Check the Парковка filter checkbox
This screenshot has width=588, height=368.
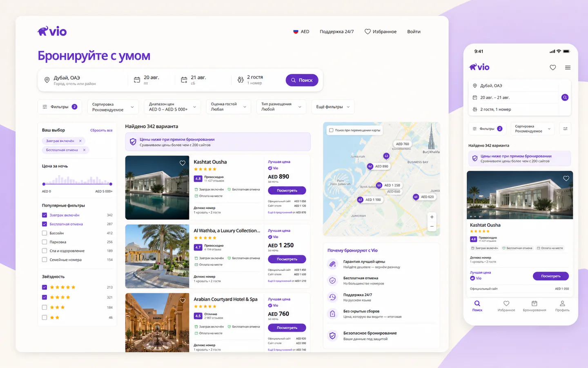click(45, 242)
